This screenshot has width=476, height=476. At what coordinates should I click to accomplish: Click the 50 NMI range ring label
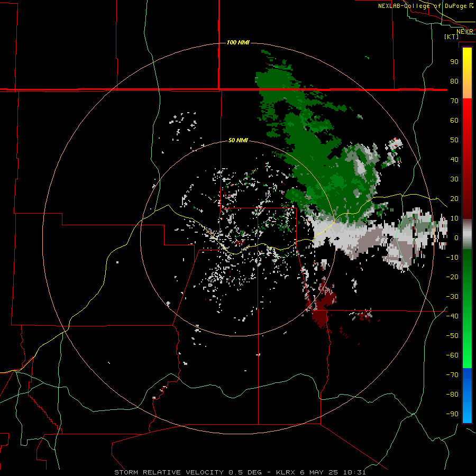[238, 140]
